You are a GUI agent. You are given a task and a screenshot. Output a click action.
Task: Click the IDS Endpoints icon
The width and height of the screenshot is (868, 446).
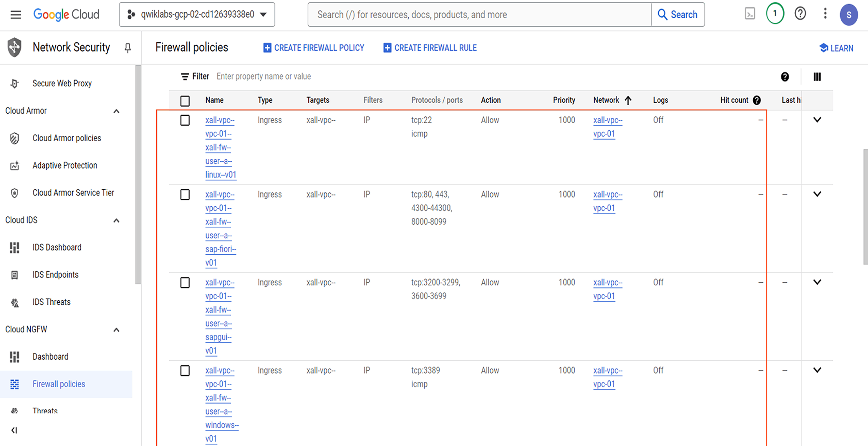(x=14, y=275)
